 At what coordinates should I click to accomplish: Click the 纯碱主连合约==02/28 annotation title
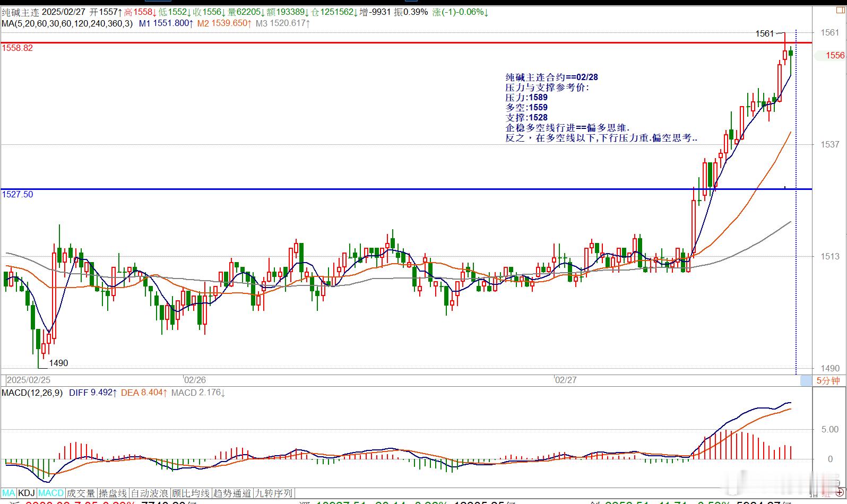click(552, 77)
